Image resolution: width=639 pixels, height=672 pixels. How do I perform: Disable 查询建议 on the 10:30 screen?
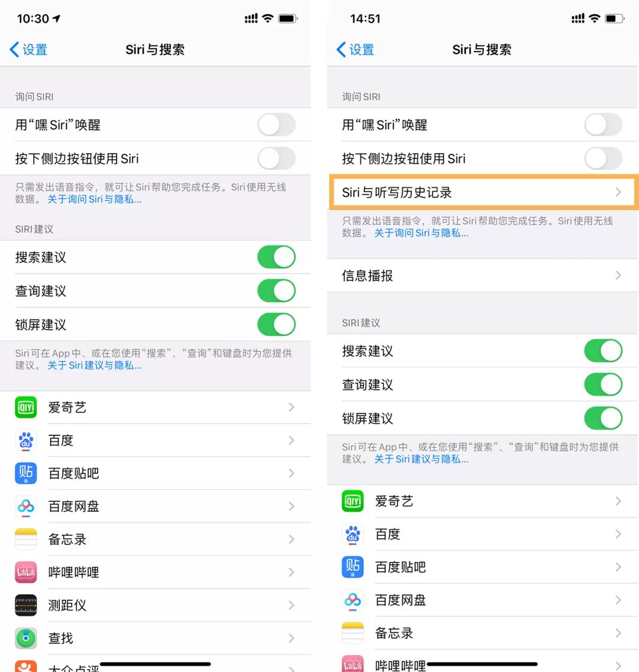276,291
